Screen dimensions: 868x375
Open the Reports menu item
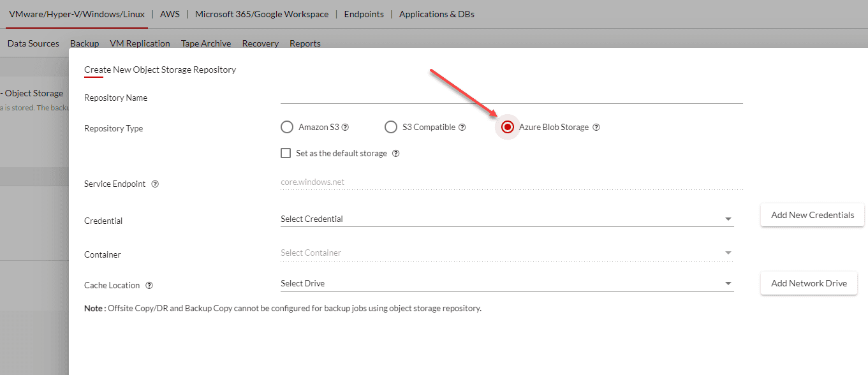coord(305,43)
